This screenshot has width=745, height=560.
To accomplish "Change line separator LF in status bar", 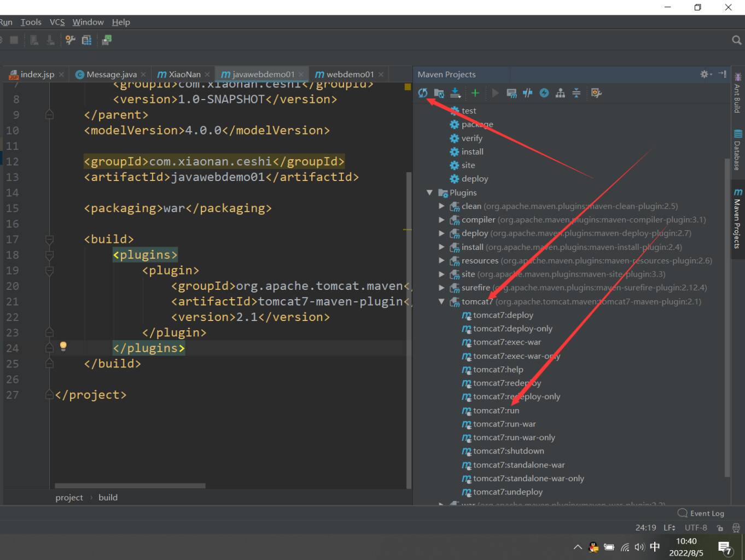I will point(670,528).
